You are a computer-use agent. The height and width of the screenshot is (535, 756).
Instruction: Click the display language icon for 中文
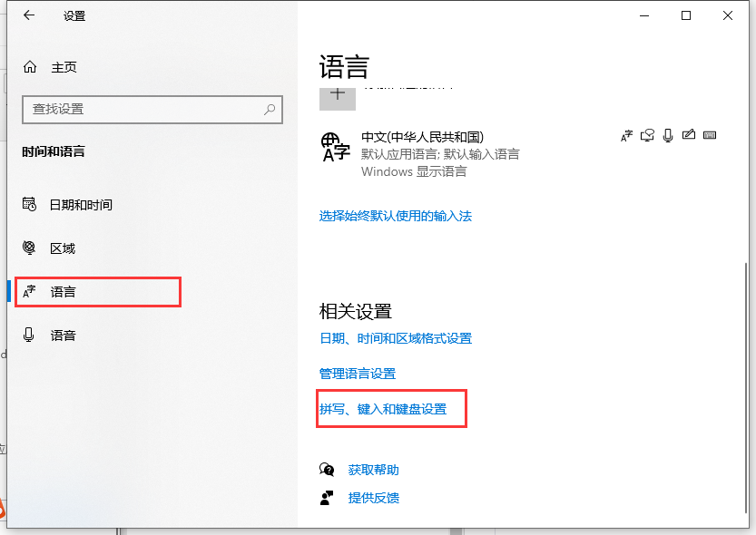[626, 136]
